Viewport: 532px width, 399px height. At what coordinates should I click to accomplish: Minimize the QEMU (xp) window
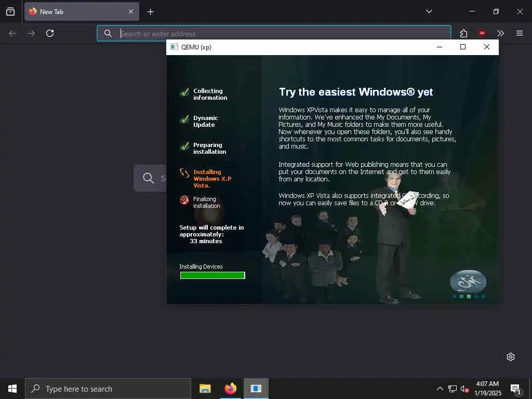[x=440, y=47]
